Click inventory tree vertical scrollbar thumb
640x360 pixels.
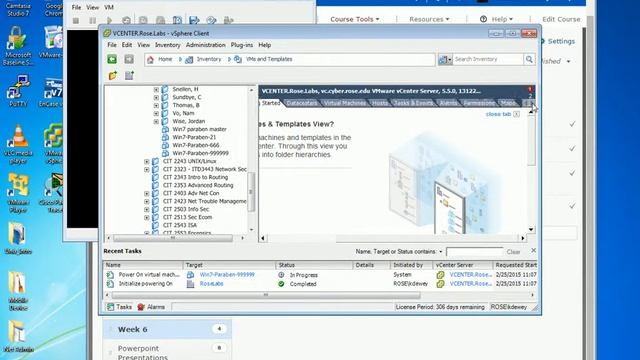point(251,192)
